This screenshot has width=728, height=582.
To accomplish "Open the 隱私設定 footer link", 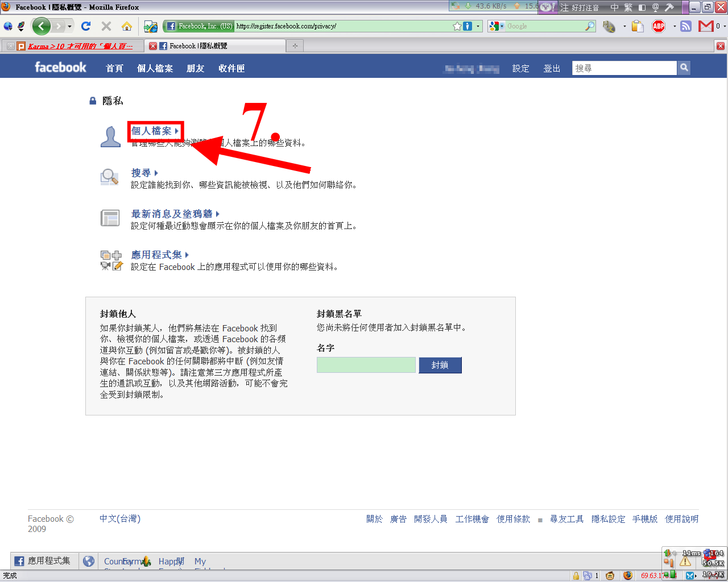I will coord(608,519).
